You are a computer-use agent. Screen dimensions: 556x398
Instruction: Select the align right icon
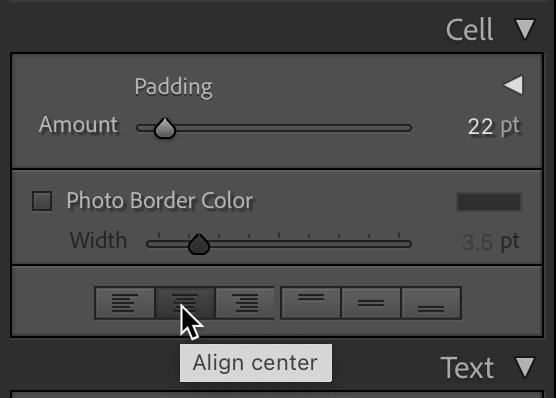click(245, 303)
